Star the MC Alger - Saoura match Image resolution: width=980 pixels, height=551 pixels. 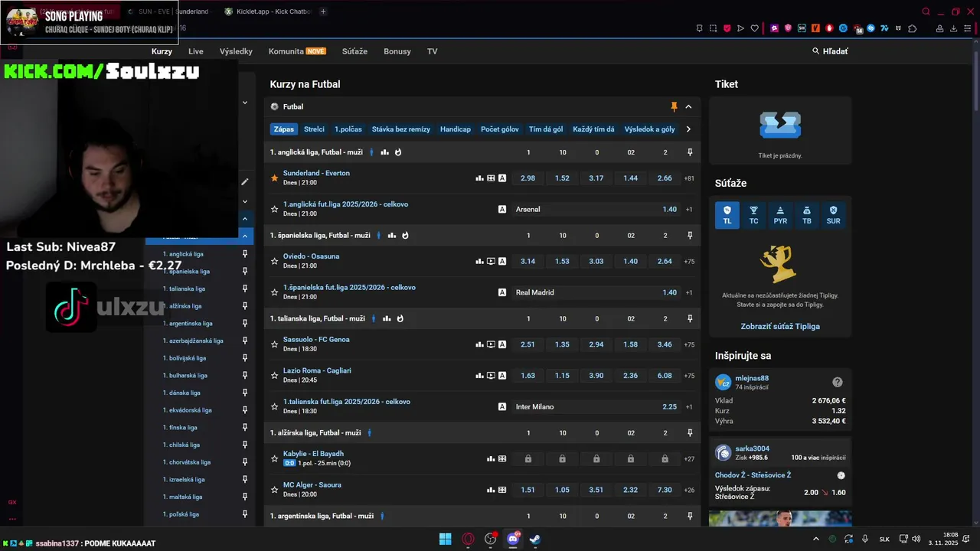pyautogui.click(x=274, y=490)
